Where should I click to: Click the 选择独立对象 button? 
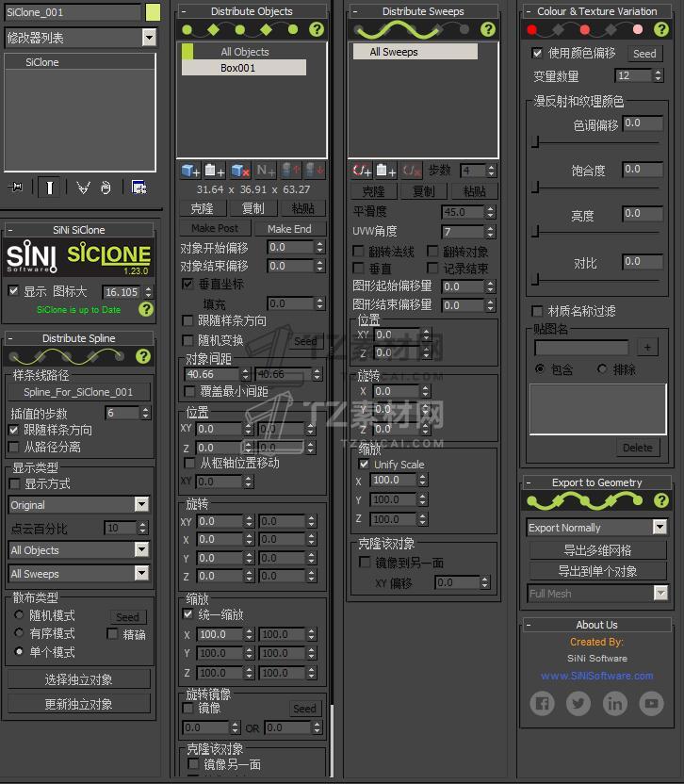point(78,679)
